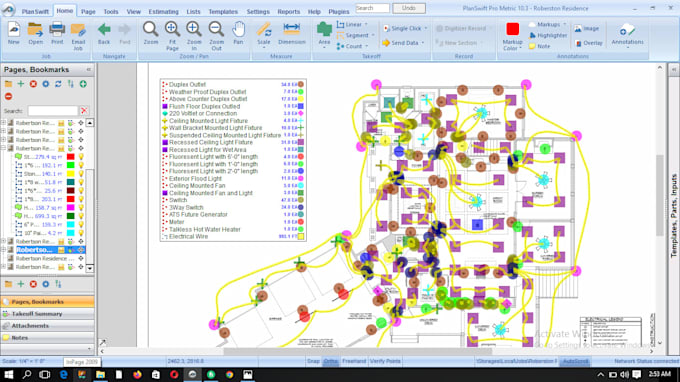This screenshot has height=382, width=680.
Task: Select the Highlighter annotation tool
Action: point(548,36)
